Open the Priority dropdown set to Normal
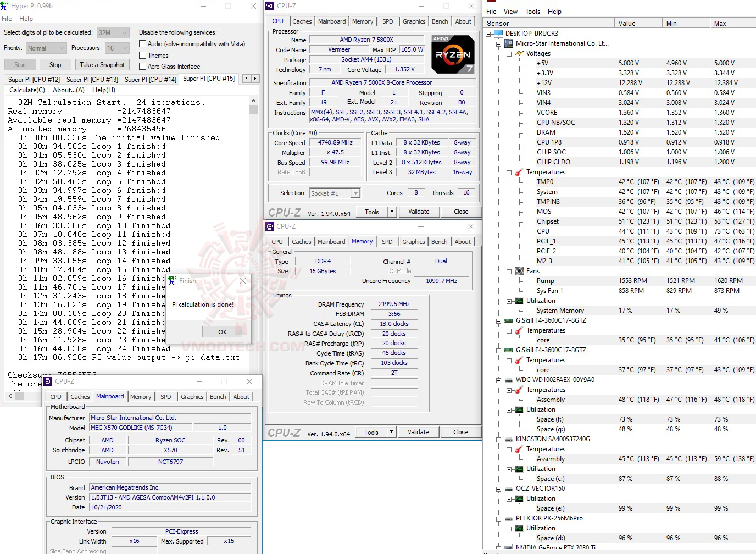 point(46,48)
